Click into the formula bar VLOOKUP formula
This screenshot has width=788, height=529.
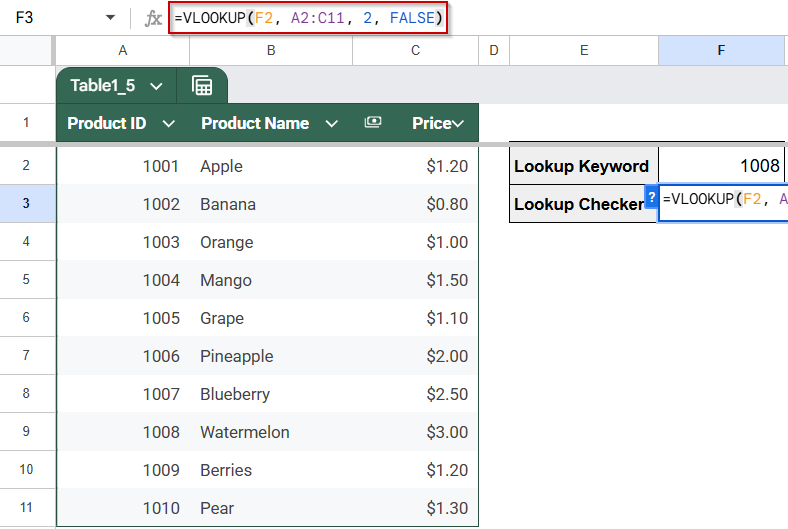click(308, 18)
